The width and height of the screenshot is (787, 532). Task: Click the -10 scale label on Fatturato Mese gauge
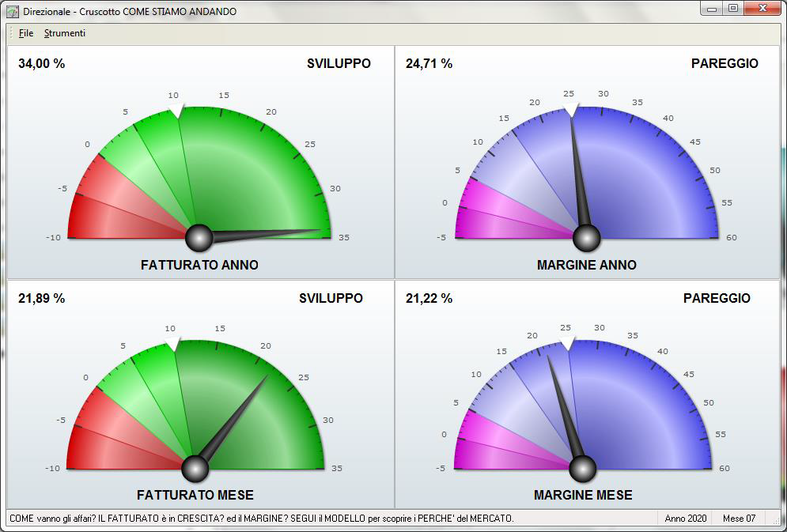tap(52, 468)
